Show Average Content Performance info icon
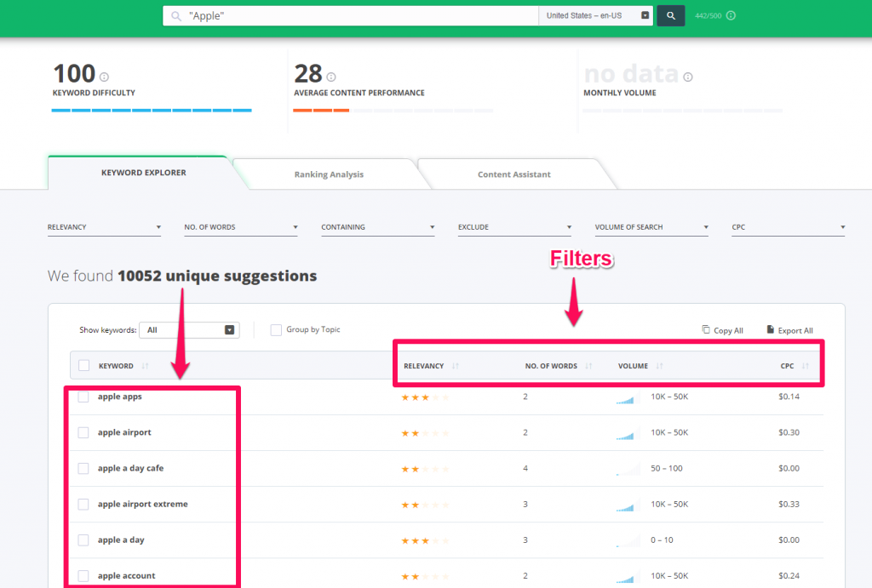The height and width of the screenshot is (588, 872). 331,77
